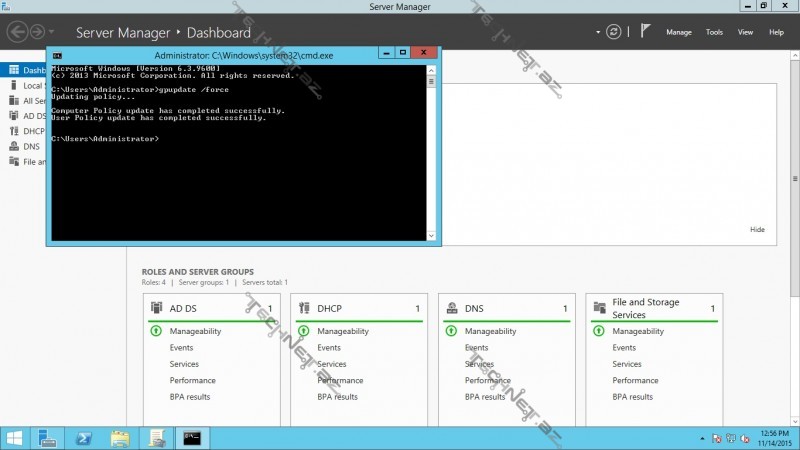The height and width of the screenshot is (450, 800).
Task: Click the Server Manager back arrow
Action: tap(17, 32)
